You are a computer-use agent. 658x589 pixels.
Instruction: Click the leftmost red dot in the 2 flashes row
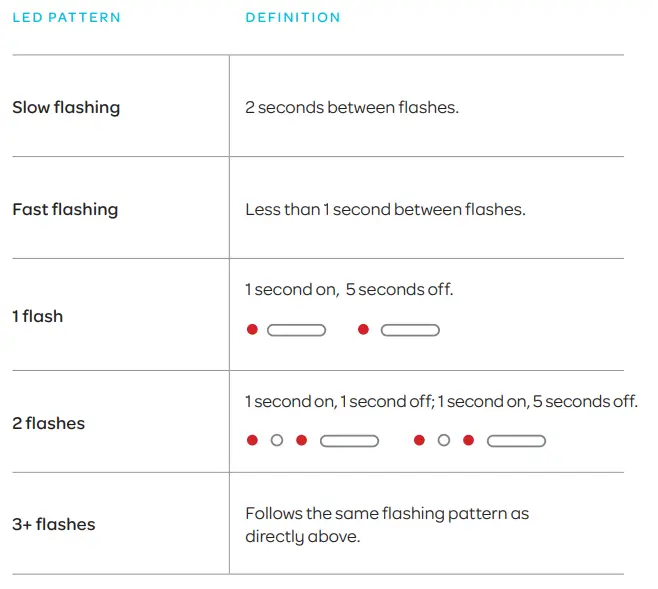tap(252, 440)
